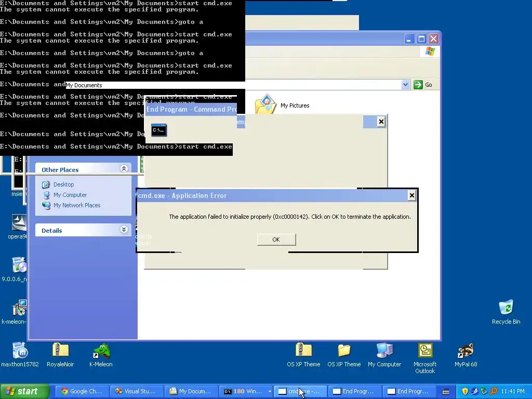The image size is (532, 399).
Task: Click the 11:41 PM system clock
Action: coord(513,391)
